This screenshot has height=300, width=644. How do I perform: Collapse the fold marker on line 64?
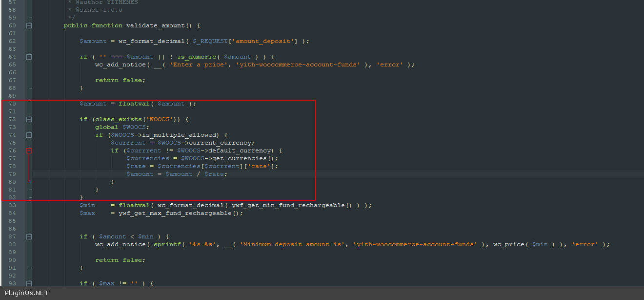(29, 57)
